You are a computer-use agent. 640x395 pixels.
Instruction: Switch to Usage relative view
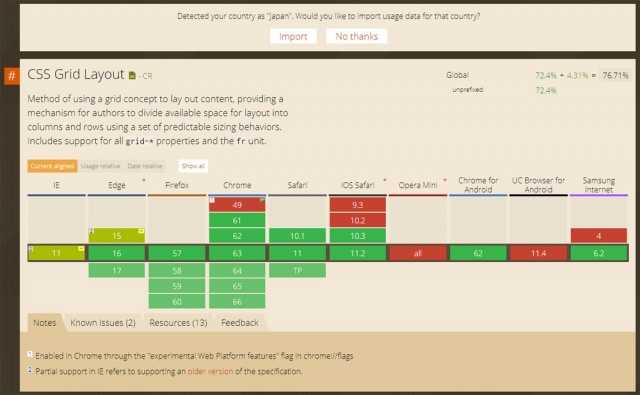[x=100, y=166]
